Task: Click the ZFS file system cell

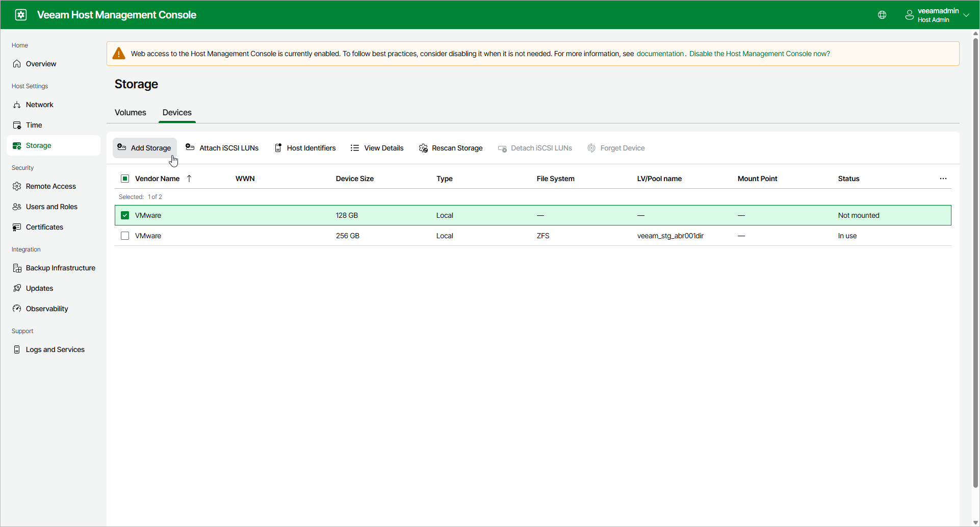Action: (x=543, y=236)
